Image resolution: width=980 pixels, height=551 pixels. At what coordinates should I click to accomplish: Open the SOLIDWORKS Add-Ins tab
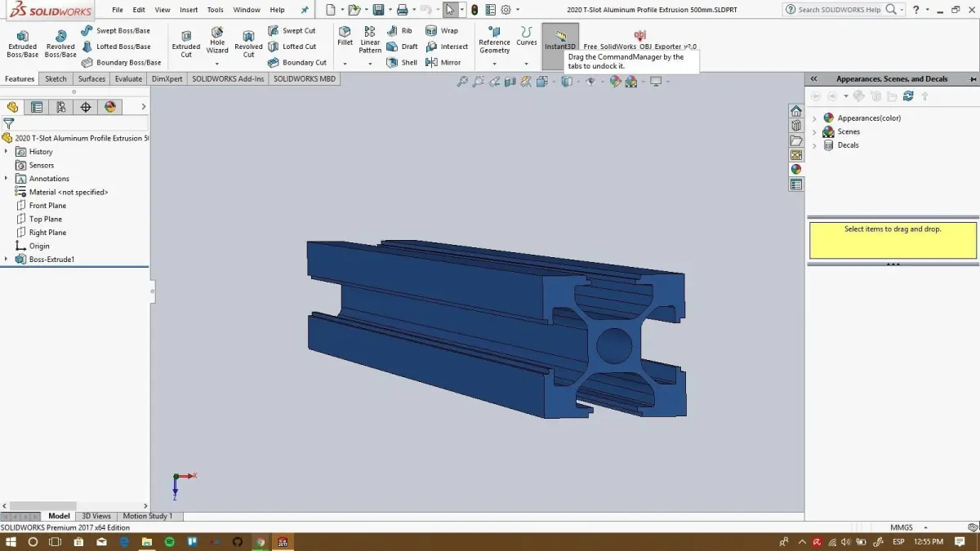coord(228,79)
